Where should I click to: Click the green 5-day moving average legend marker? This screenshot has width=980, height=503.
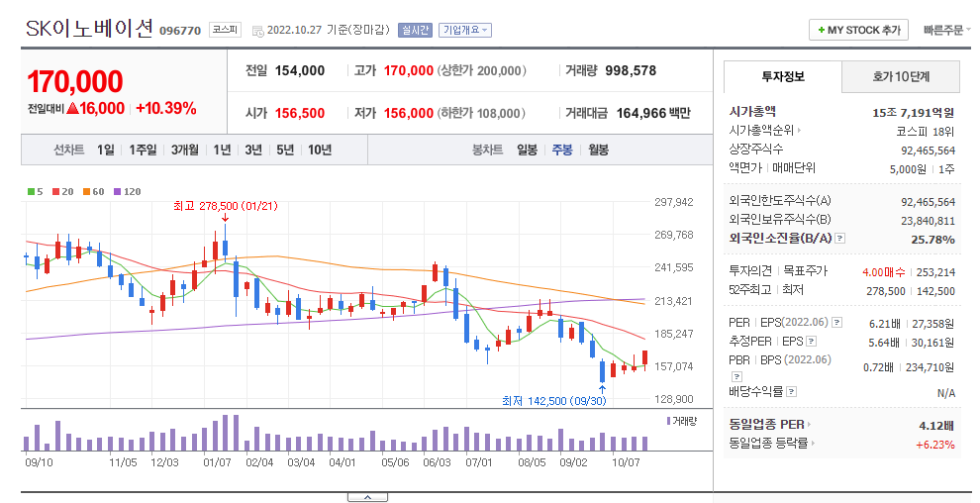tap(31, 192)
